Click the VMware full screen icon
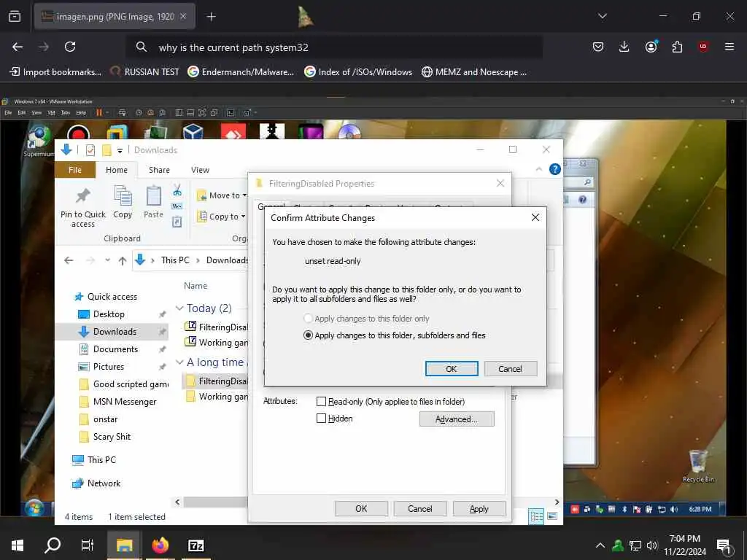This screenshot has width=747, height=560. click(202, 113)
